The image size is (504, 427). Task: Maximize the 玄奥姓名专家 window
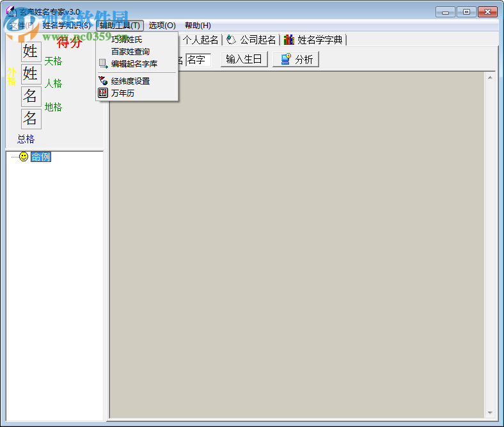[466, 12]
